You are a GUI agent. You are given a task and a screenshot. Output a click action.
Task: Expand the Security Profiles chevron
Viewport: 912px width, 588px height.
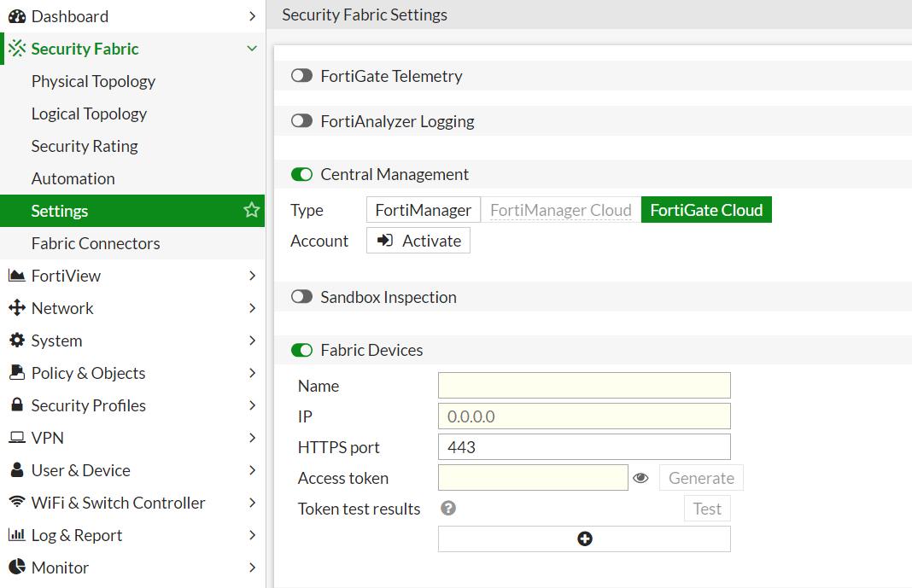coord(252,405)
